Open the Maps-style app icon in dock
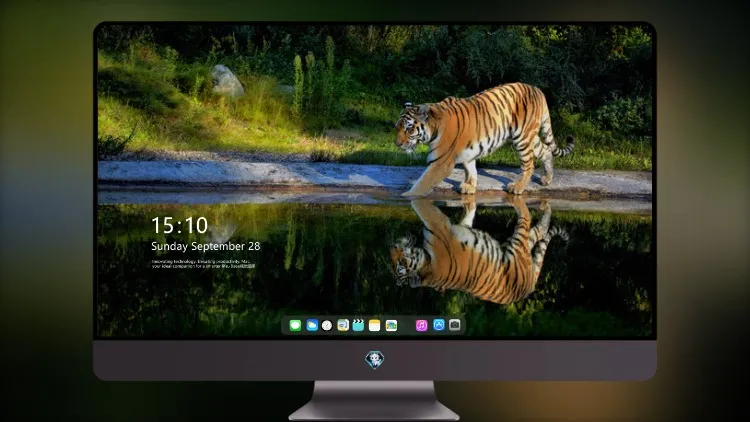 click(x=343, y=326)
